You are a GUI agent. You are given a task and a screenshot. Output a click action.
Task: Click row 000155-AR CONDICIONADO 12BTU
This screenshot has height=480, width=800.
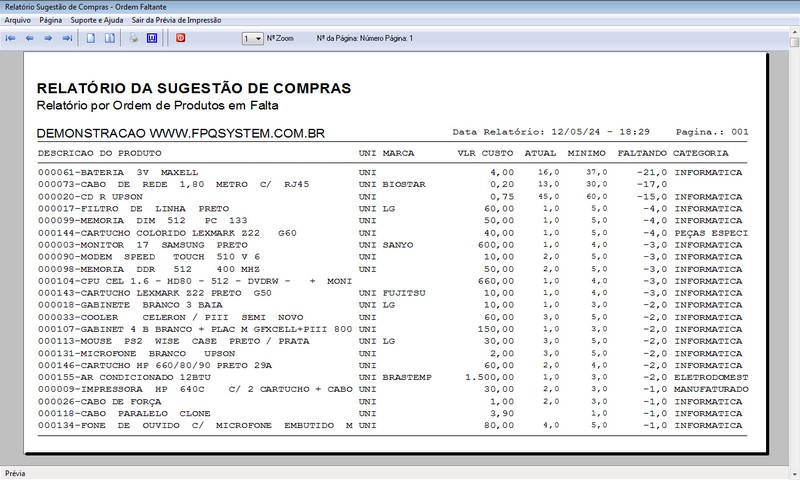[x=392, y=377]
